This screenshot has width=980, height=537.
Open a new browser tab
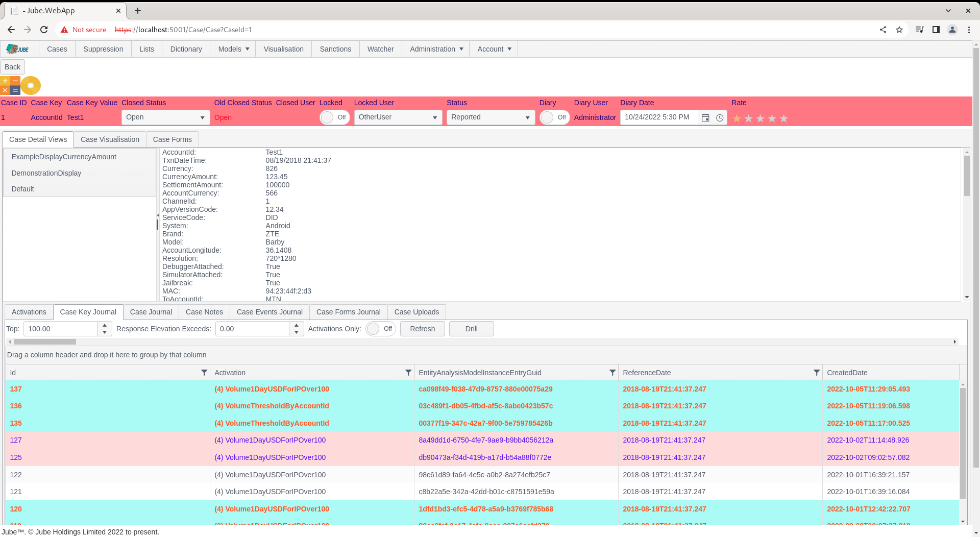tap(138, 10)
